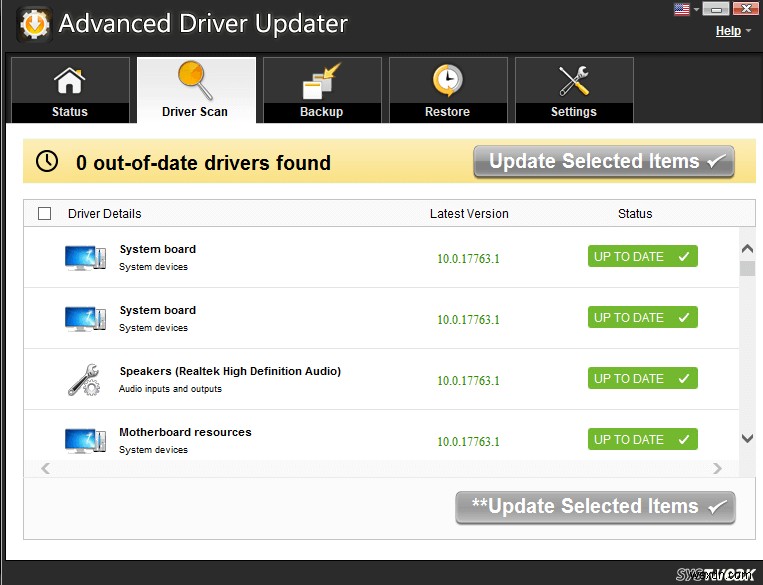
Task: Click version number for Motherboard resources row
Action: click(x=469, y=441)
